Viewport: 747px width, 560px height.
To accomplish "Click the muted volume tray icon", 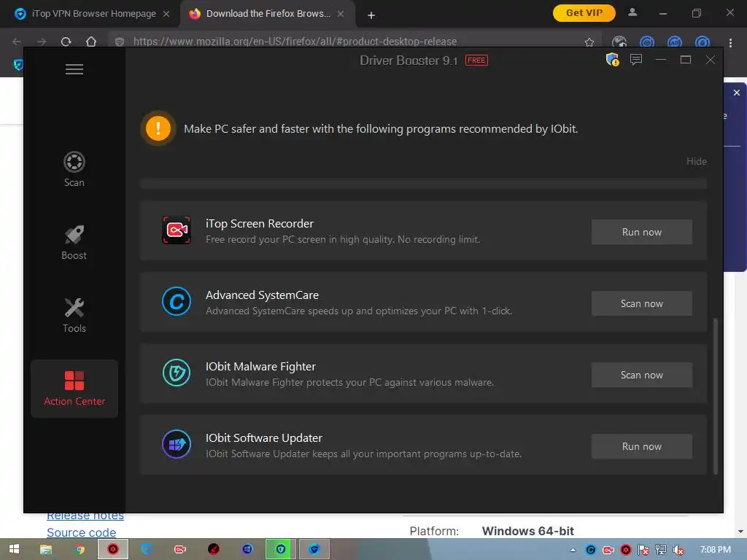I will pos(678,550).
